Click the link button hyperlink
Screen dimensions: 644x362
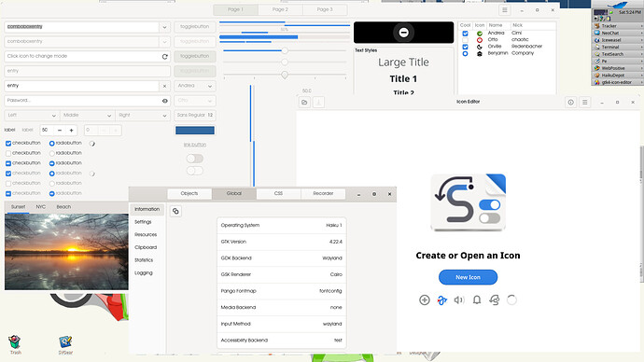tap(195, 145)
